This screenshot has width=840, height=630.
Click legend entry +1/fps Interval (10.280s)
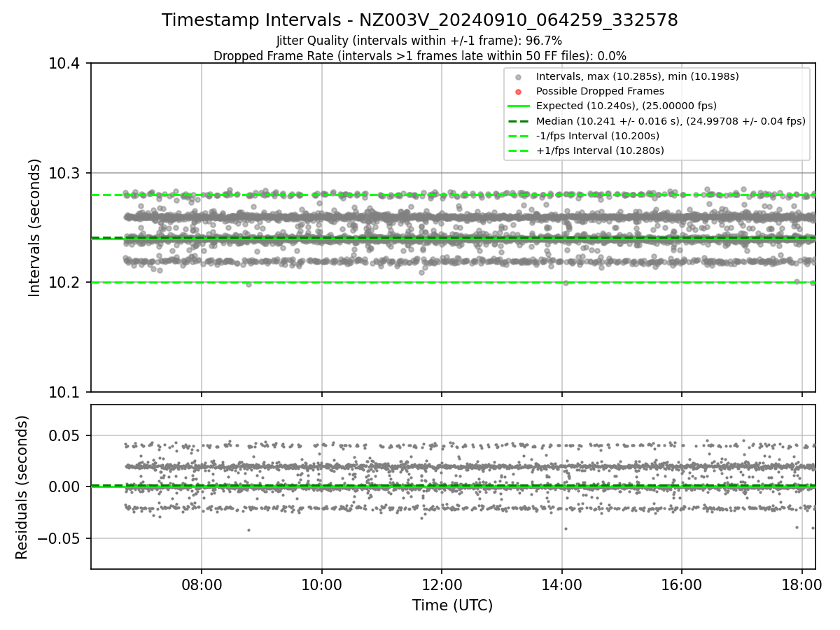click(x=599, y=150)
